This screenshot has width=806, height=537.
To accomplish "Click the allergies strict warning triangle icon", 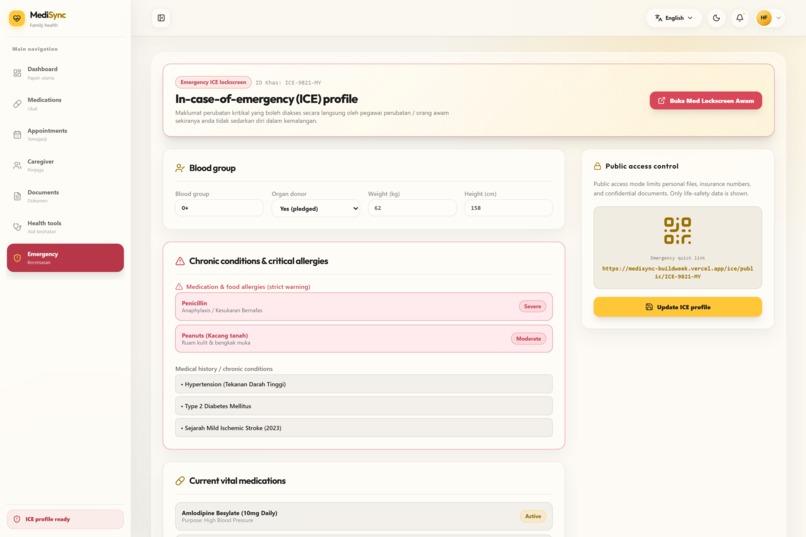I will (x=179, y=287).
